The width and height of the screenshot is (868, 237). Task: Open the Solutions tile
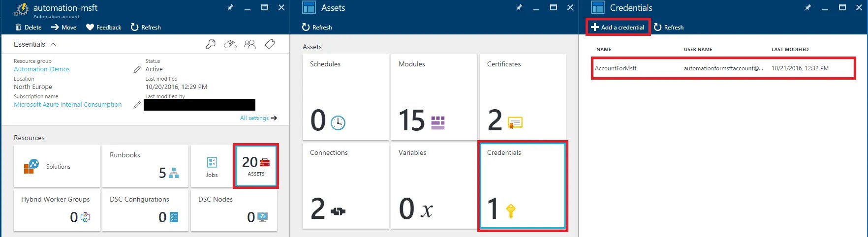pos(57,166)
